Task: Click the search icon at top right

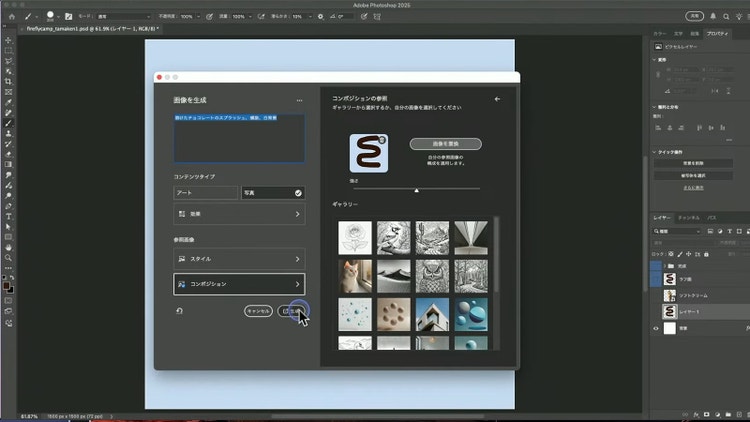Action: 726,16
